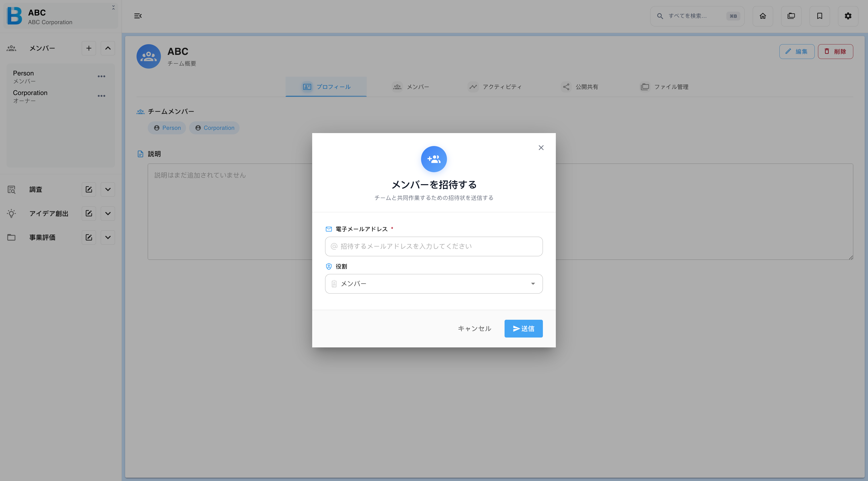This screenshot has width=868, height=481.
Task: Close the invite member dialog
Action: click(x=541, y=148)
